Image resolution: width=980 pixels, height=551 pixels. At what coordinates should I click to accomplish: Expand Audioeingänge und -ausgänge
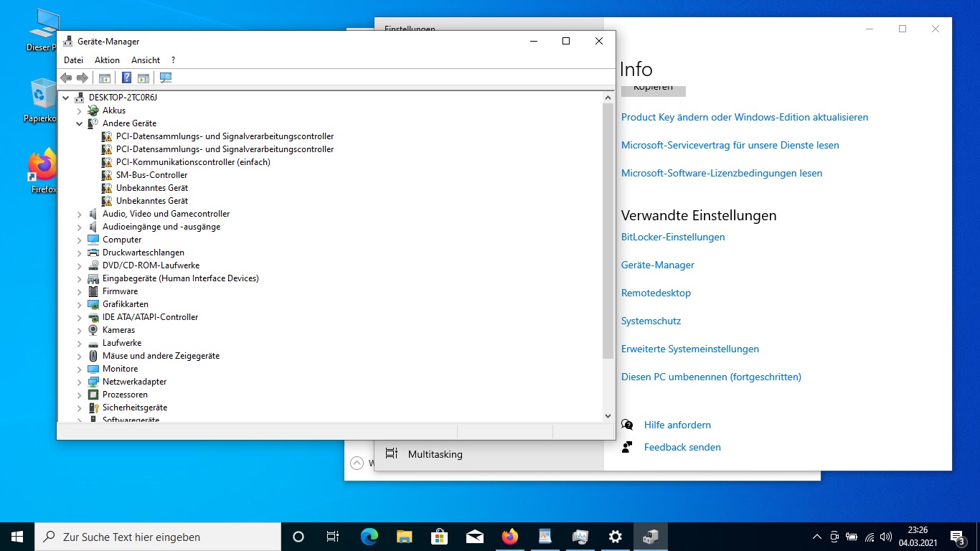pos(80,227)
